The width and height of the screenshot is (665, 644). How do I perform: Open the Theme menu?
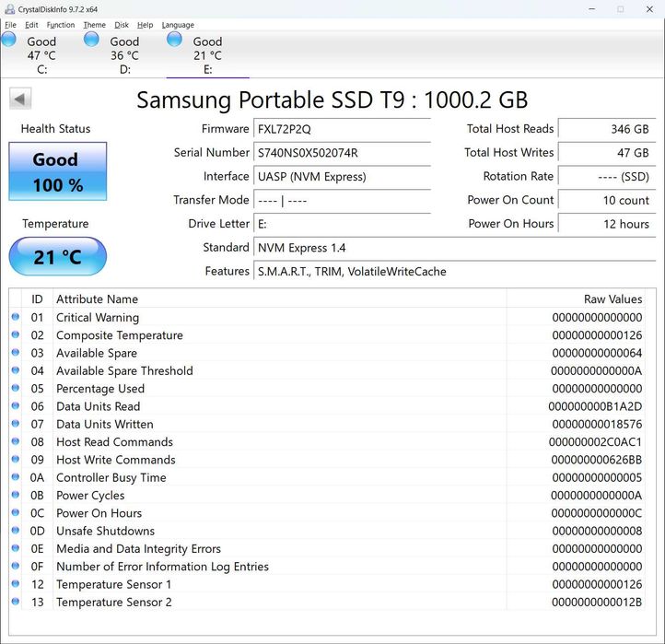(94, 25)
